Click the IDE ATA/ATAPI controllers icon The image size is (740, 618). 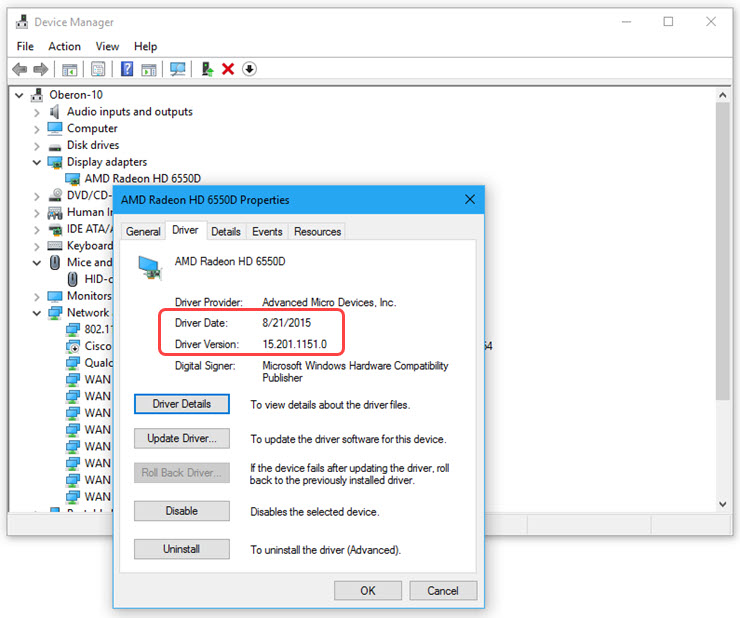click(x=55, y=229)
